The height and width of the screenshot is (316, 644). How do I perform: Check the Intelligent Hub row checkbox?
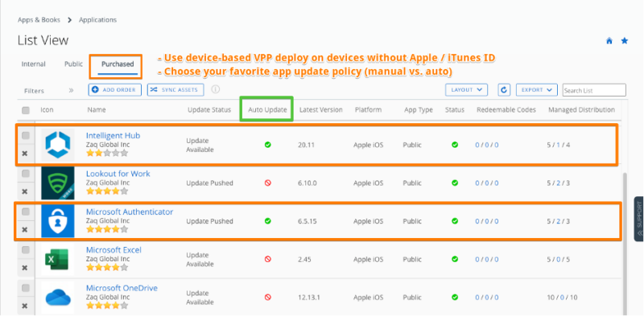26,135
